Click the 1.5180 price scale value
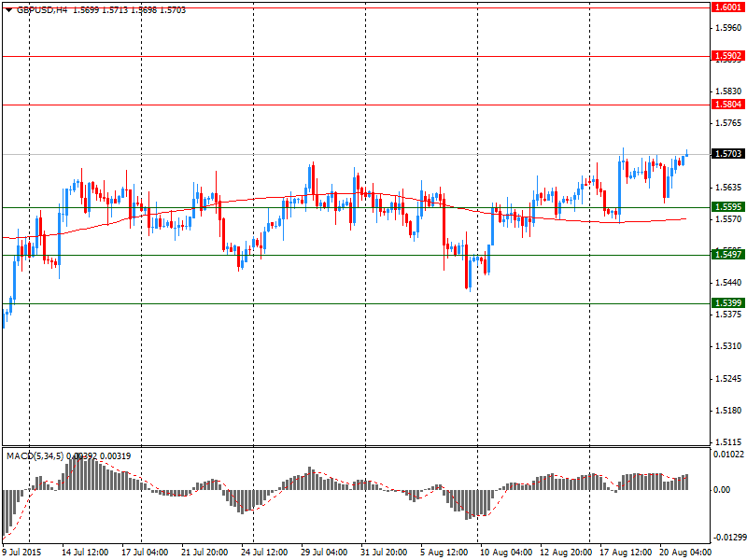The height and width of the screenshot is (560, 747). click(x=728, y=411)
